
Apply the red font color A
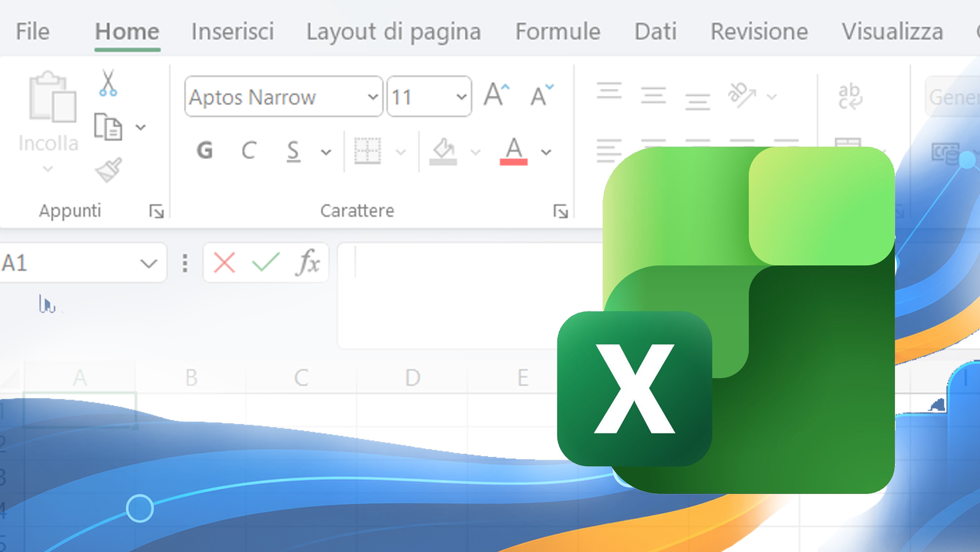tap(513, 151)
